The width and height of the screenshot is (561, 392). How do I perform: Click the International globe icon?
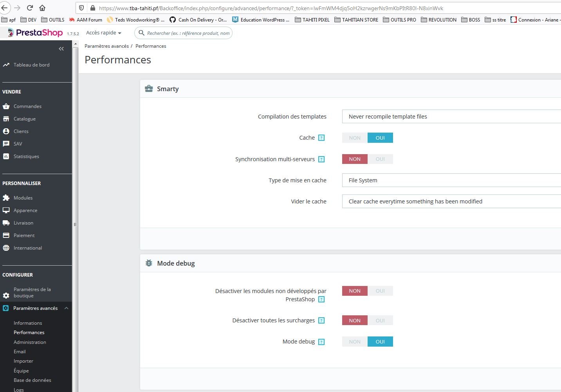click(x=6, y=248)
